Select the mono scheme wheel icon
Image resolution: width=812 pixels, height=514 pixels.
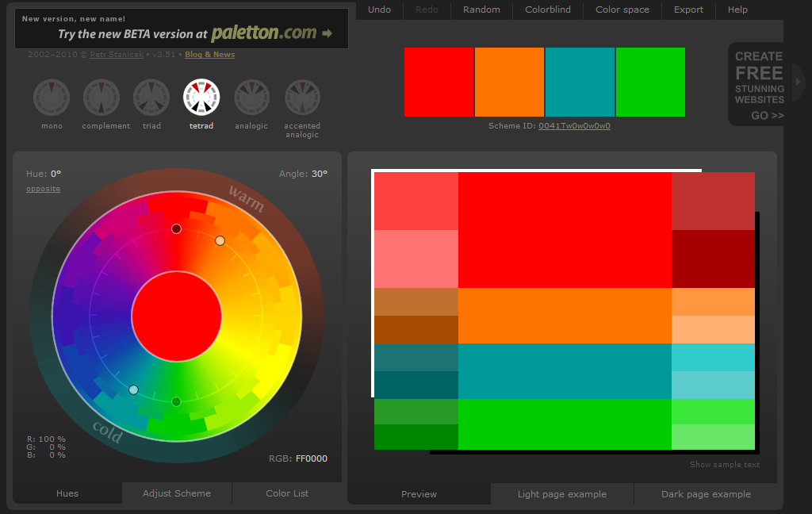click(x=52, y=98)
